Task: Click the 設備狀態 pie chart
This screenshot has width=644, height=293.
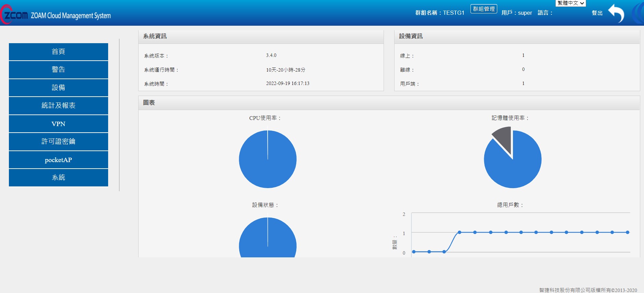Action: (268, 237)
